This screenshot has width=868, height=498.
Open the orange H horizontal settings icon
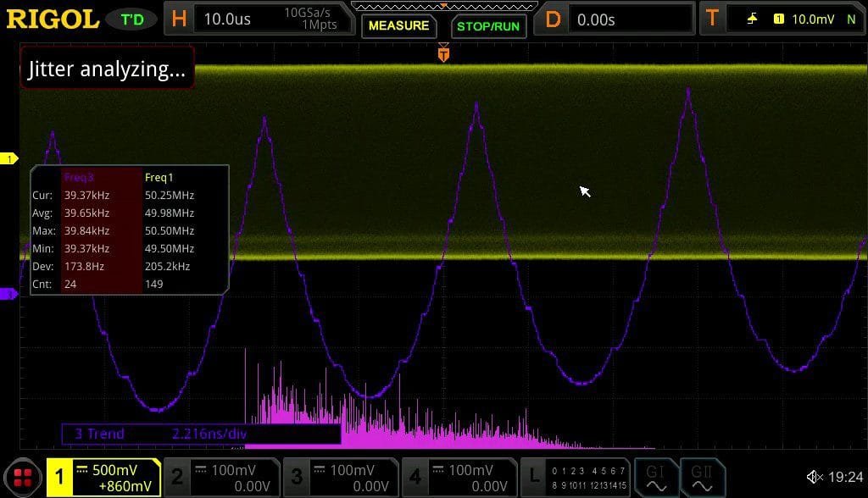[x=179, y=19]
